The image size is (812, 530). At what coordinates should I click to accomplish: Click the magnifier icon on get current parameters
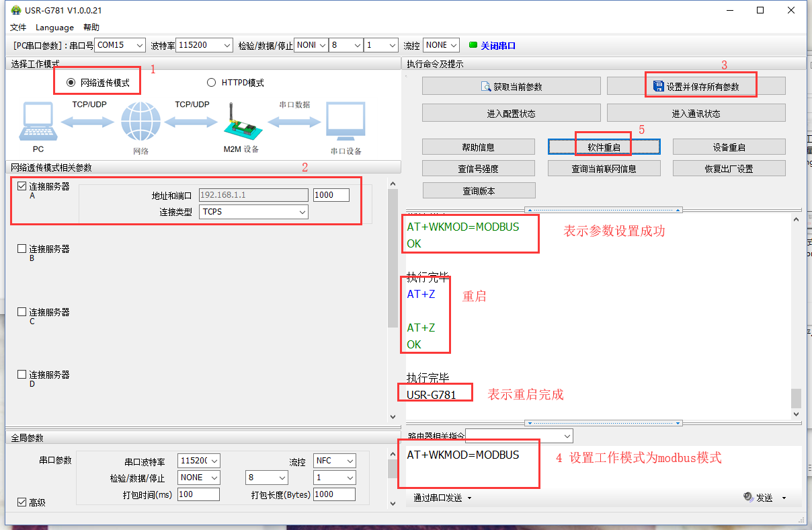pyautogui.click(x=486, y=86)
